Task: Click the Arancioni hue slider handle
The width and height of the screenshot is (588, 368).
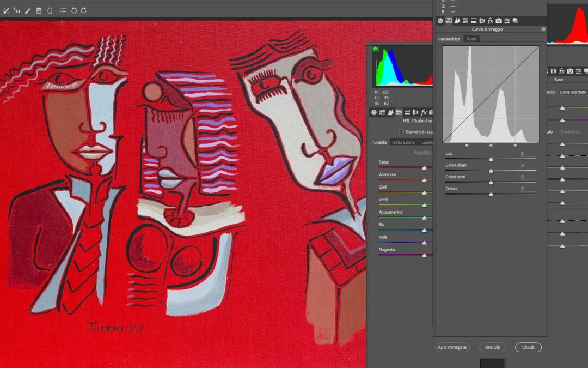Action: pyautogui.click(x=425, y=180)
